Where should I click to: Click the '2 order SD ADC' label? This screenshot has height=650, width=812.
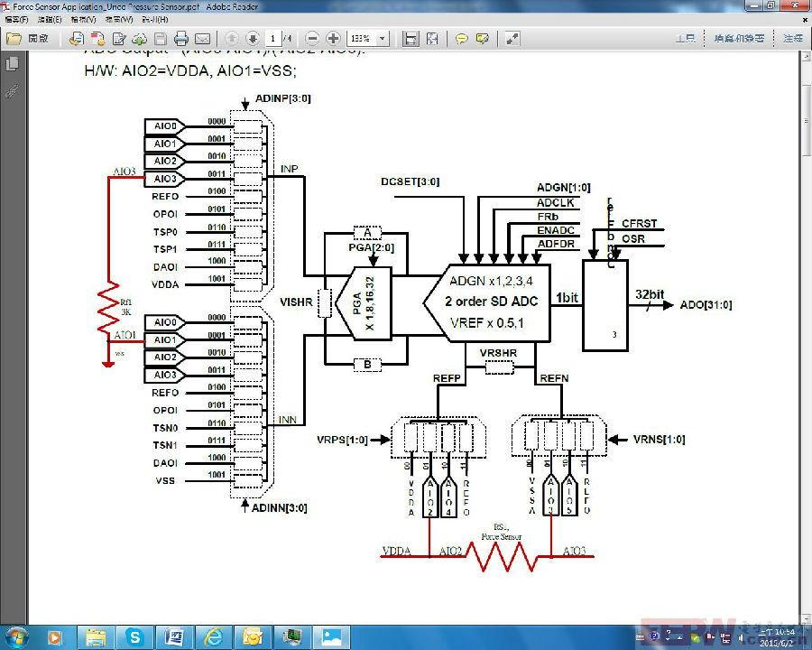click(x=492, y=302)
